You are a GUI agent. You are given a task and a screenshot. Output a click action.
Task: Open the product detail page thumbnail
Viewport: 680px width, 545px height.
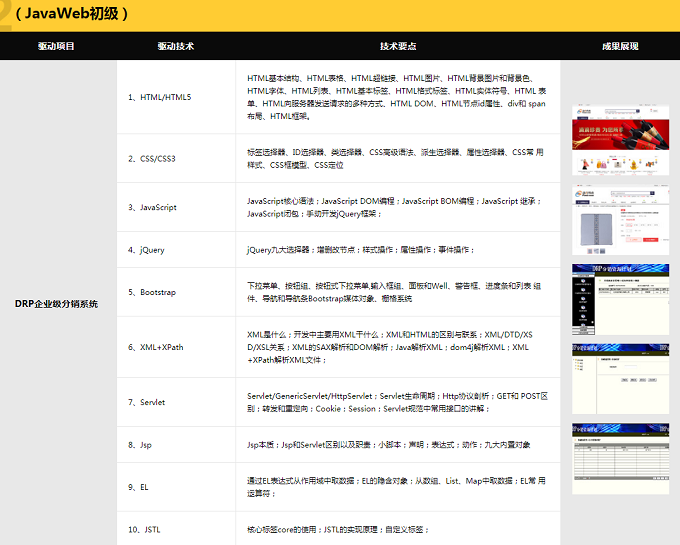(619, 219)
